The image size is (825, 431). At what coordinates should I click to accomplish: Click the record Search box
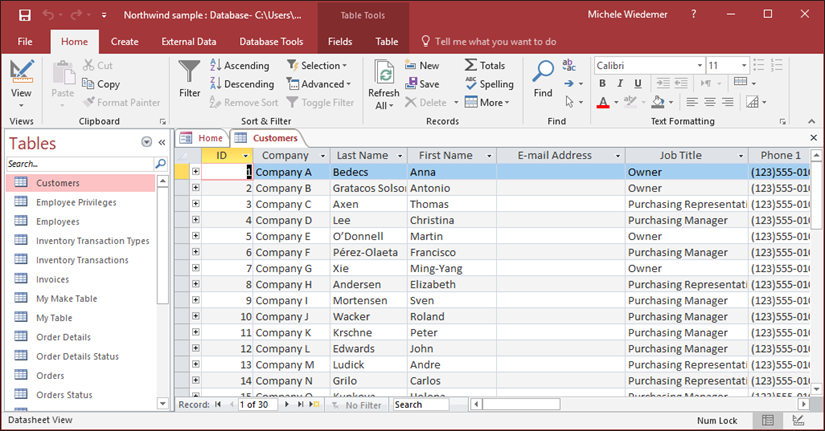pyautogui.click(x=420, y=405)
